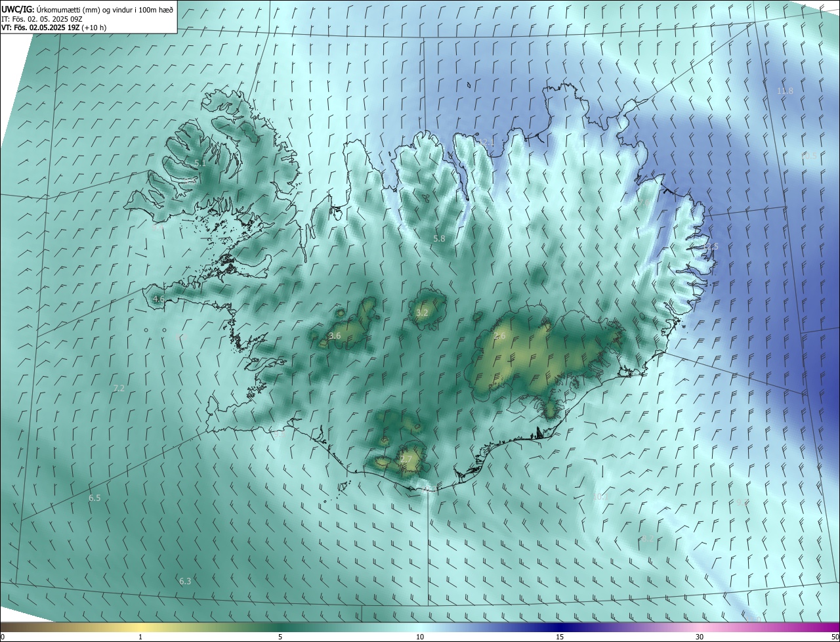Click the 12.1 value label on the north coast
The image size is (840, 642).
click(486, 142)
